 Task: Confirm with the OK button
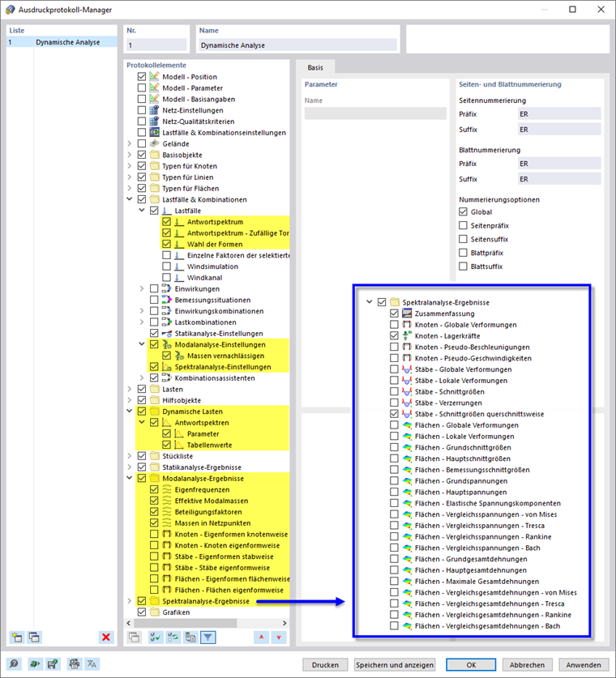click(471, 664)
